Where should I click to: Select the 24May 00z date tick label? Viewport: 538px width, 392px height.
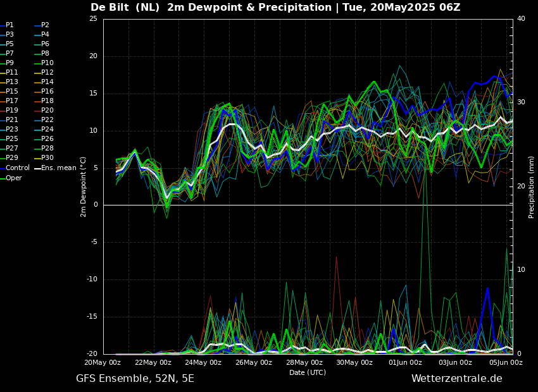click(204, 362)
